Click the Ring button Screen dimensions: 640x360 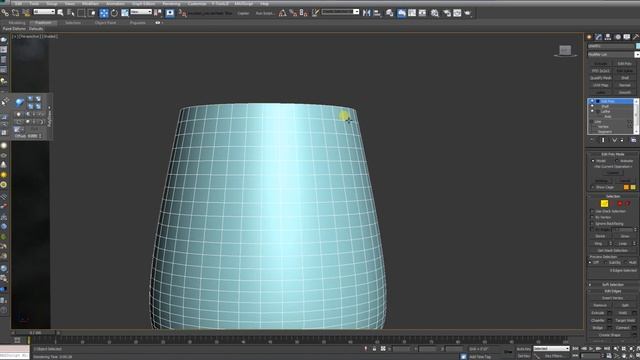point(598,243)
